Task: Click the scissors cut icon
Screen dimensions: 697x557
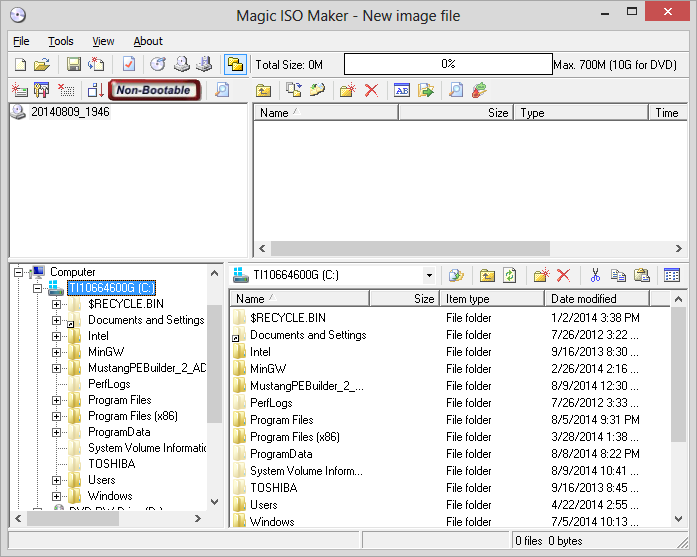Action: (596, 276)
